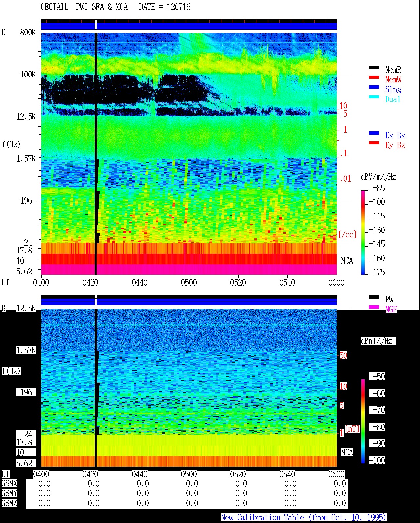Select the blue Sing legend swatch
Image resolution: width=420 pixels, height=523 pixels.
pos(374,87)
